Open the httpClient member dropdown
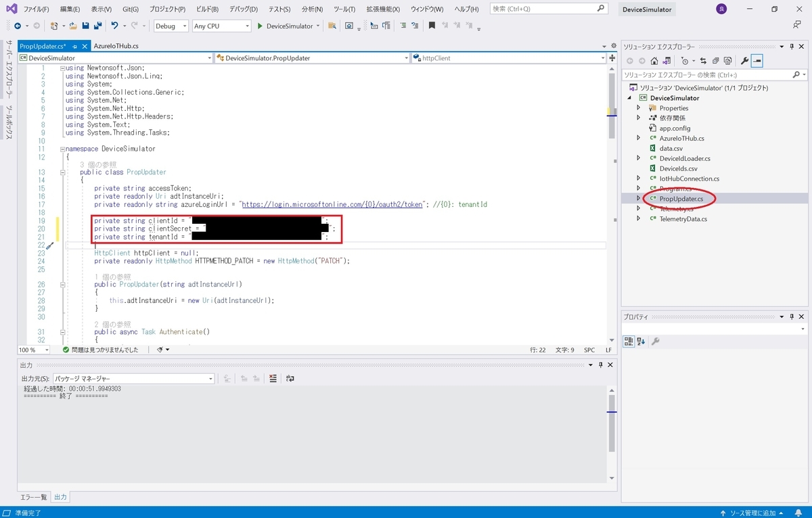This screenshot has width=812, height=518. point(602,58)
